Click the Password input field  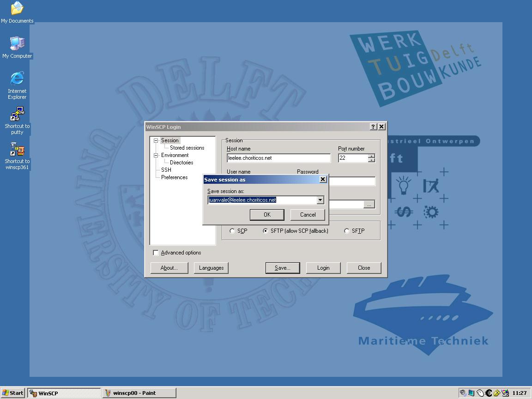(x=352, y=181)
